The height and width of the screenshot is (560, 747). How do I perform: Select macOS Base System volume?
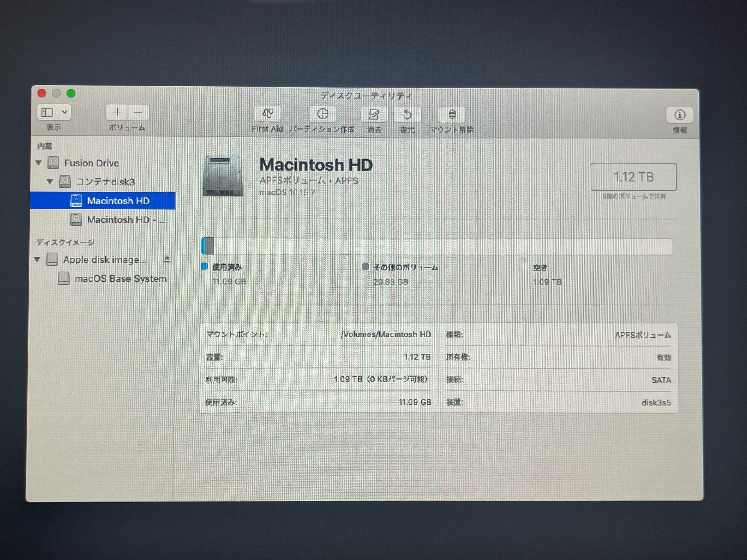[x=121, y=279]
